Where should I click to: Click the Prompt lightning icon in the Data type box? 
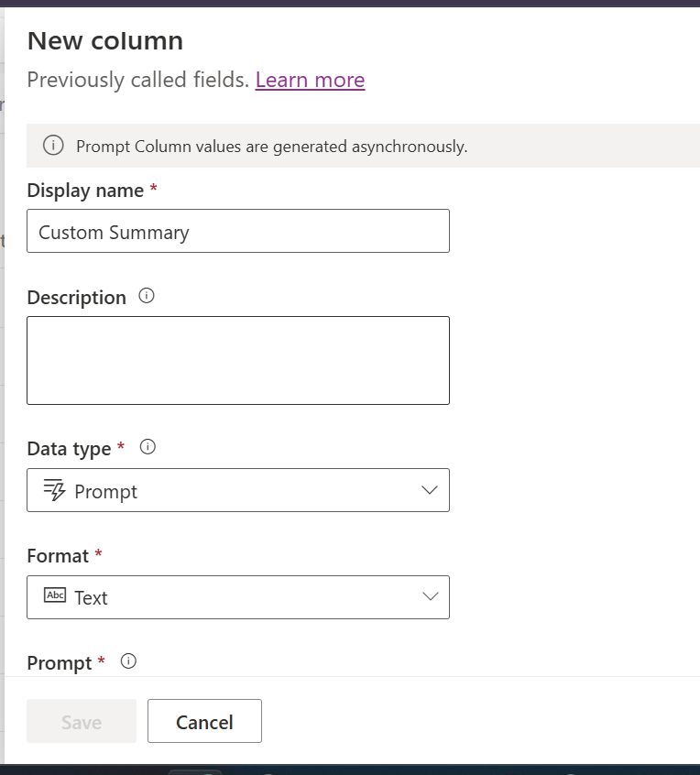click(54, 490)
